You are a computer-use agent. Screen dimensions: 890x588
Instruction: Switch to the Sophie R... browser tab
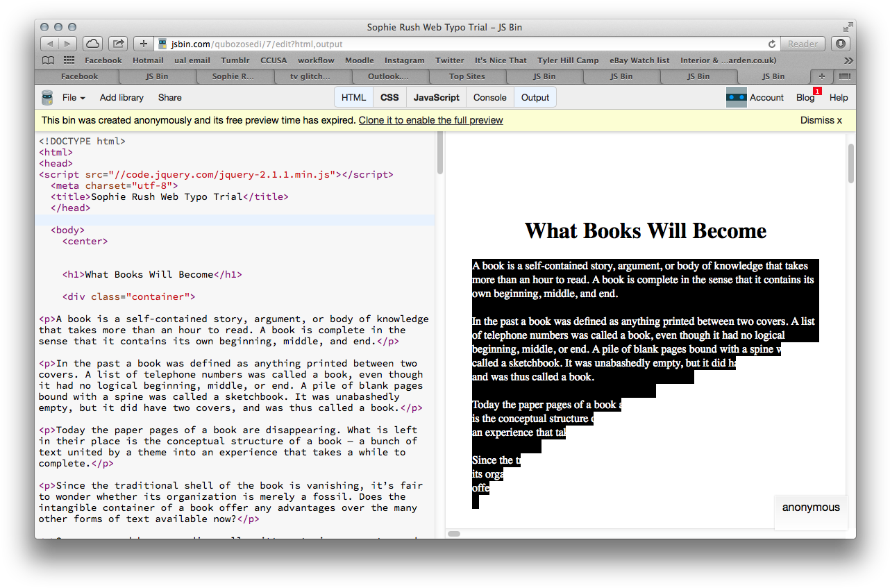tap(233, 76)
